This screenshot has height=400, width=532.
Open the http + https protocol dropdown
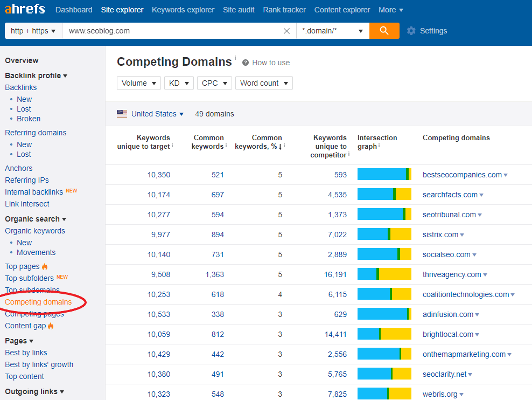tap(33, 31)
